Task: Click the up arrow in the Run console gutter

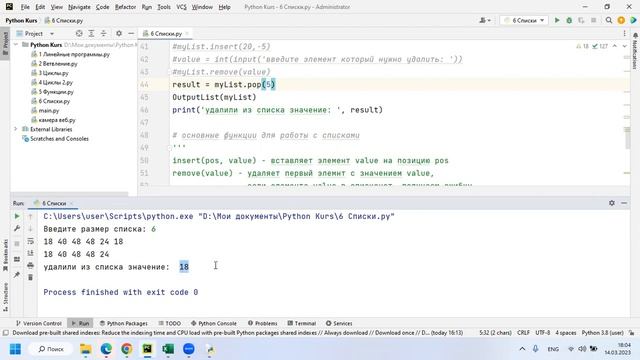Action: pyautogui.click(x=31, y=216)
